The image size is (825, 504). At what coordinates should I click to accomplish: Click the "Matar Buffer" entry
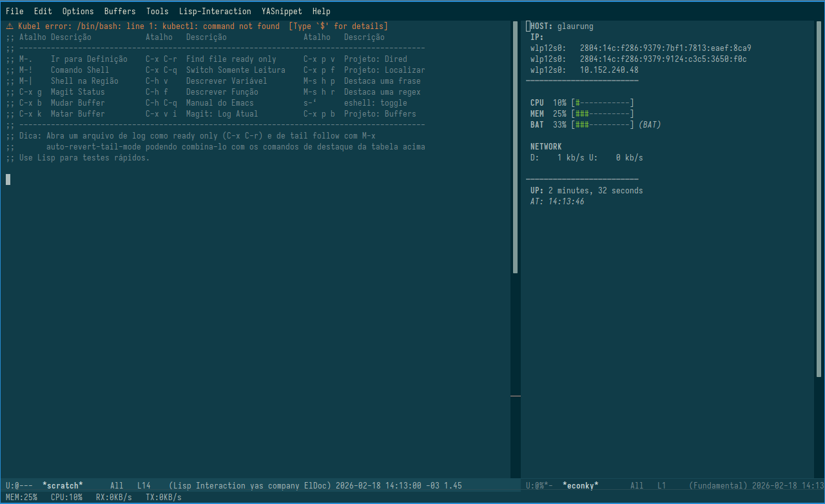coord(78,114)
